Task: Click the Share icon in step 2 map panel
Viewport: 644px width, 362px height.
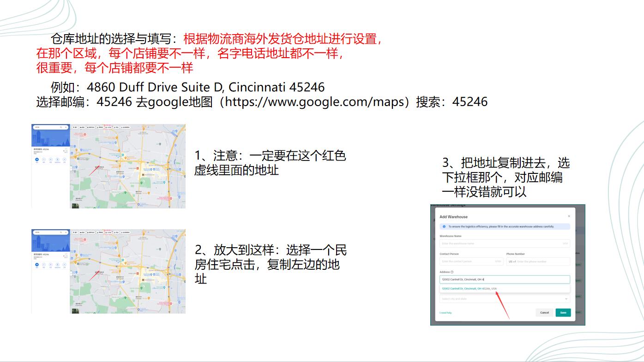Action: (x=64, y=265)
